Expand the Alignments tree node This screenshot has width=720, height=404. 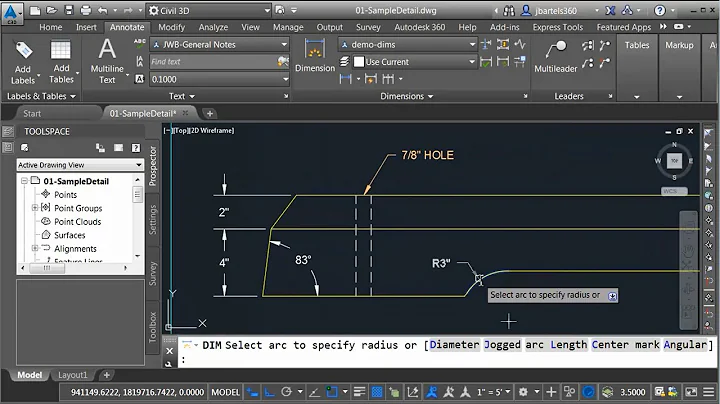(x=34, y=248)
